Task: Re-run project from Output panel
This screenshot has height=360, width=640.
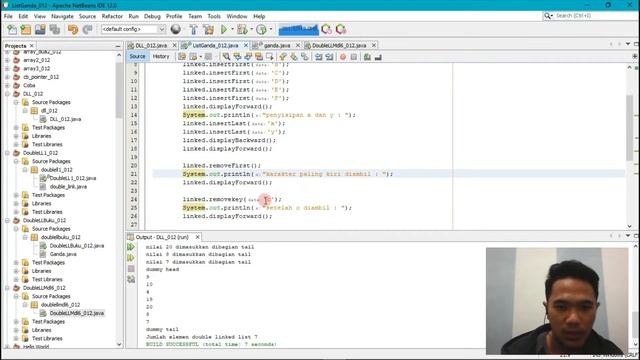Action: 131,247
